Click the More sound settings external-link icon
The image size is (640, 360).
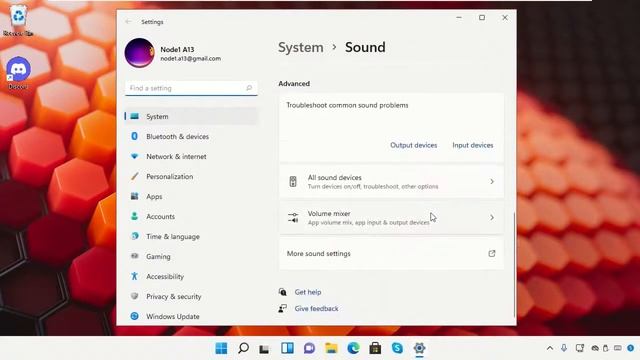point(492,253)
